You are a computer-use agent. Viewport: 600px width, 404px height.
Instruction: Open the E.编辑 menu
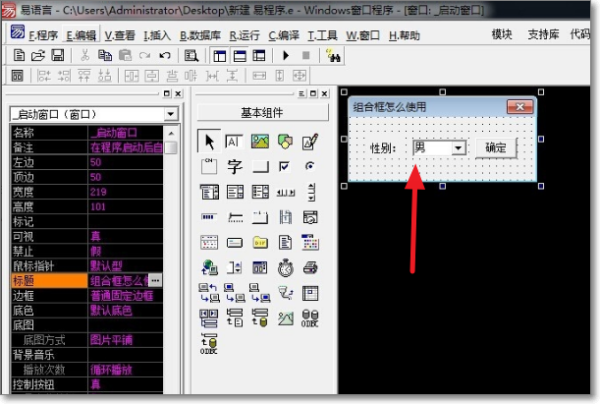coord(81,36)
